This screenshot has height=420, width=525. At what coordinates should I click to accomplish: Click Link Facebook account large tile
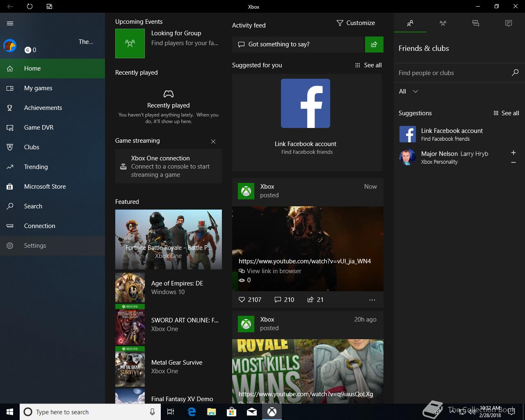[307, 123]
